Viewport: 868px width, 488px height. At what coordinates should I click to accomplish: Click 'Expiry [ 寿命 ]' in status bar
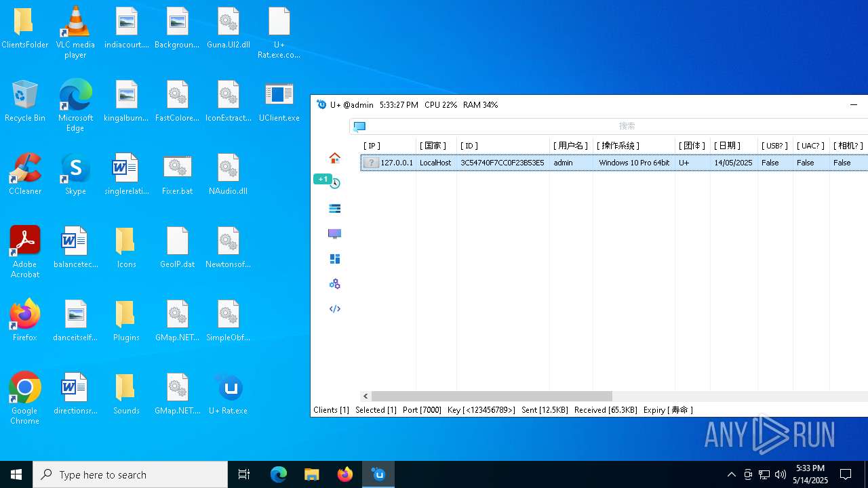(x=668, y=410)
